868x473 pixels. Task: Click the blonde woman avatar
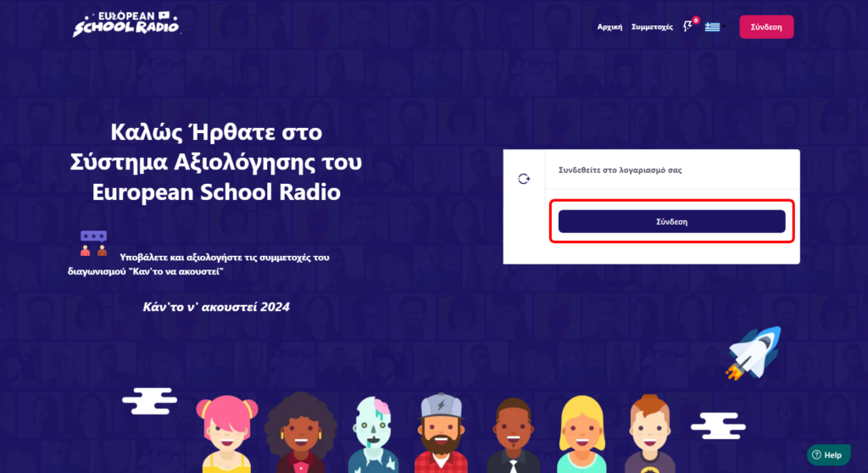click(x=581, y=434)
